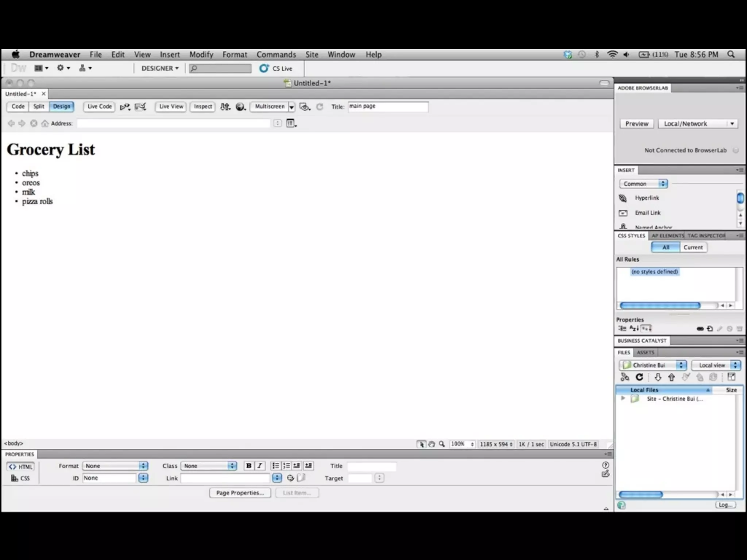The width and height of the screenshot is (747, 560).
Task: Click Preview in browser globe icon
Action: pos(240,106)
